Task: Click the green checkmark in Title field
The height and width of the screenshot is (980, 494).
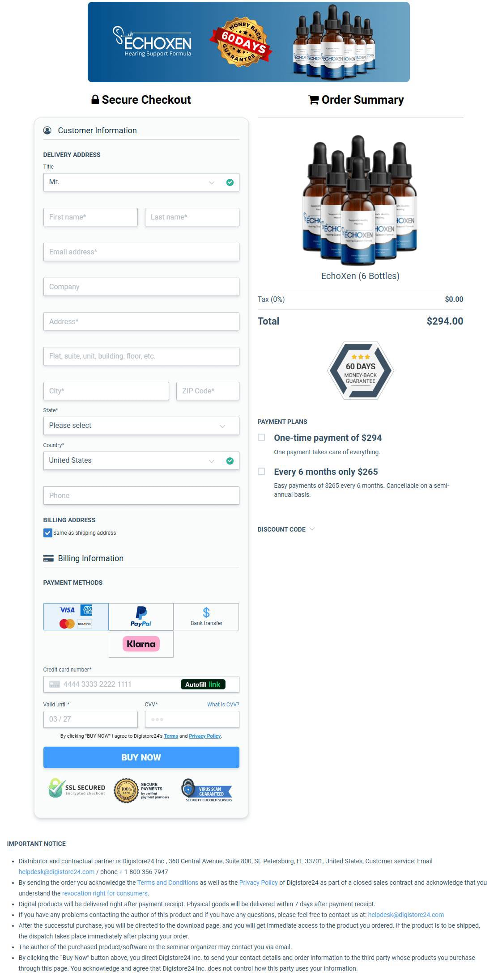Action: (230, 182)
